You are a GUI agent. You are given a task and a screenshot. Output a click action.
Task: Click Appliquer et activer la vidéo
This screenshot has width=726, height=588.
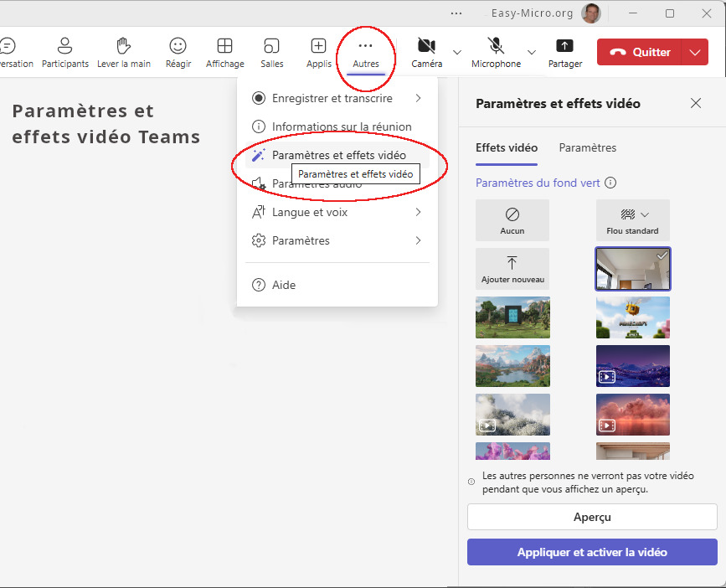pyautogui.click(x=592, y=552)
